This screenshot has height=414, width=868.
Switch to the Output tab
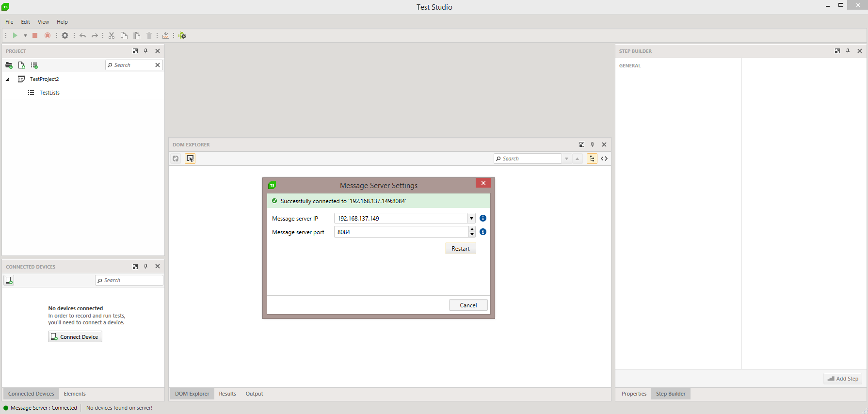point(254,394)
